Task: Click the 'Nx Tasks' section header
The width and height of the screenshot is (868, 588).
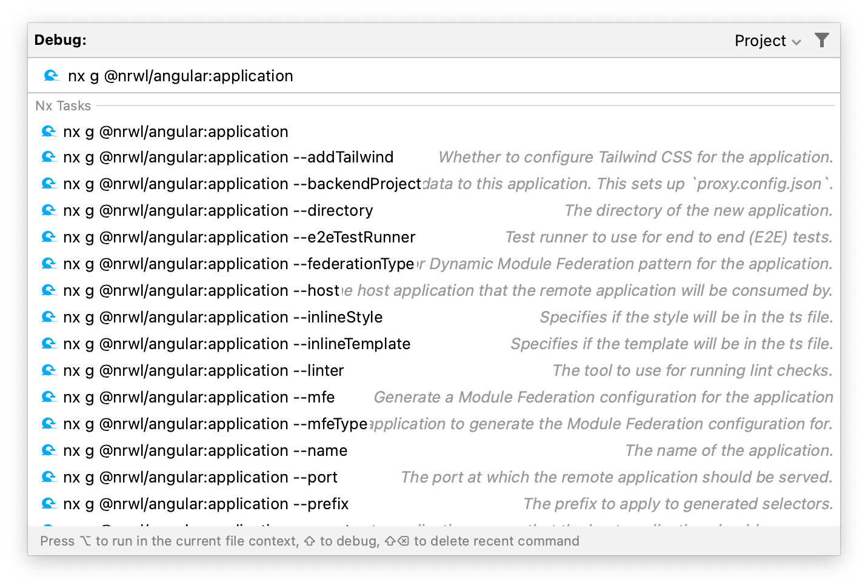Action: 63,105
